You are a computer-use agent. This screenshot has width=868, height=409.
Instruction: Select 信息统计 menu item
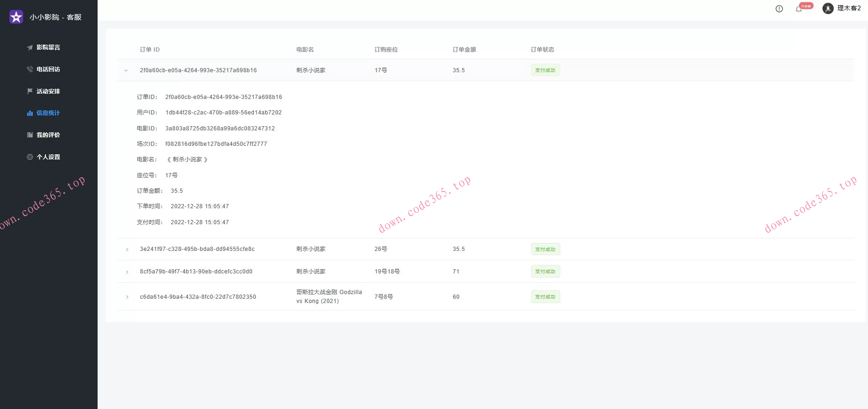(49, 113)
